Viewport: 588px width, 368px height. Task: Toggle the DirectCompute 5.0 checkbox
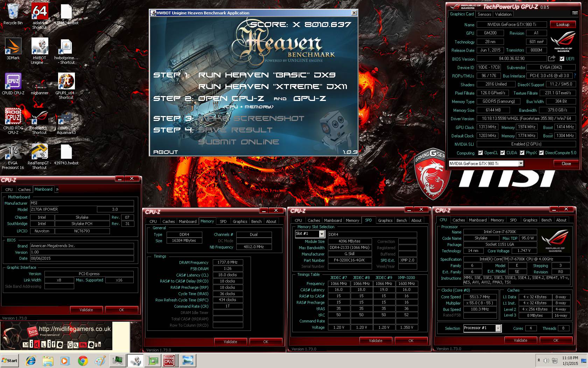[x=541, y=153]
